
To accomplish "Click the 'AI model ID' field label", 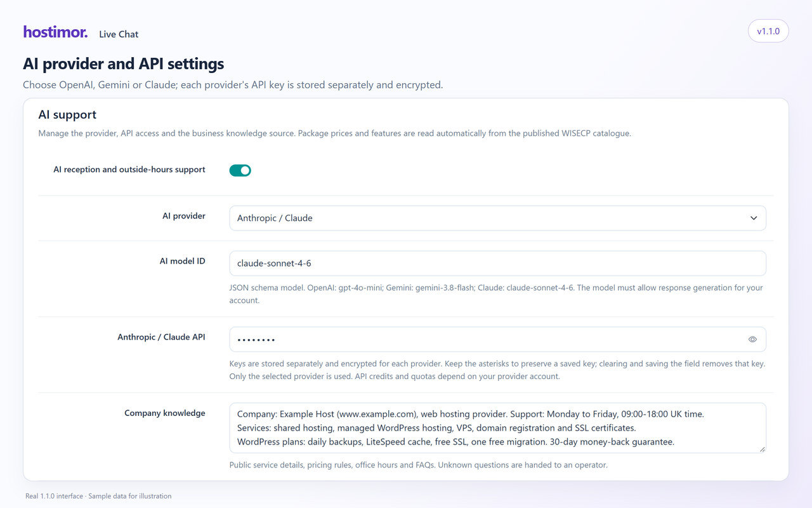I will [183, 261].
